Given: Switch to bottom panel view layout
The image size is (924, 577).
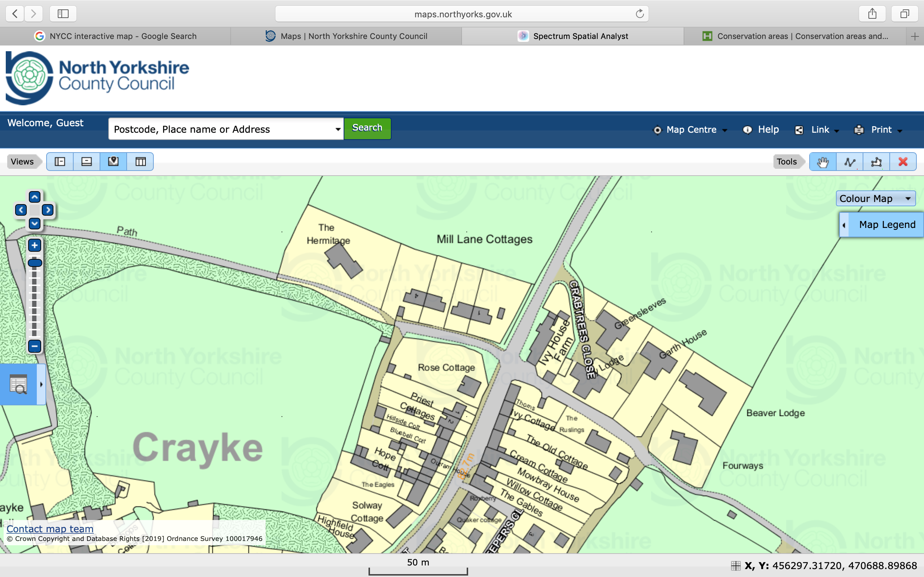Looking at the screenshot, I should pyautogui.click(x=87, y=162).
